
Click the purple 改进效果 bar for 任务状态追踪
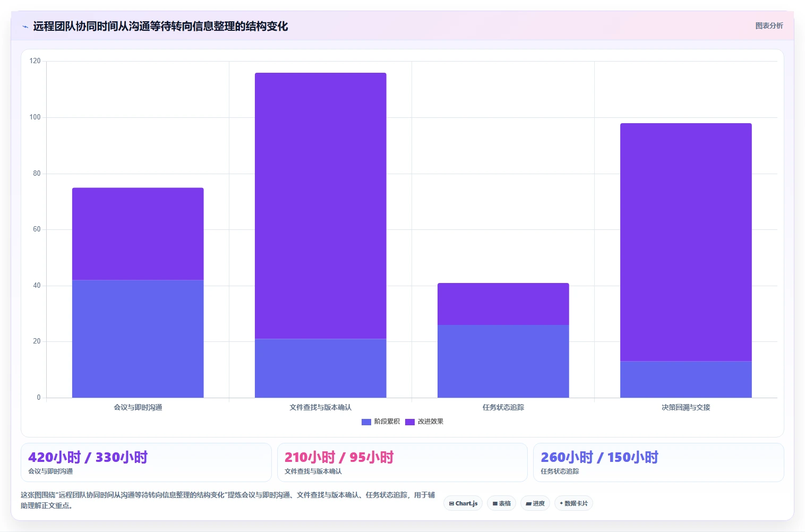click(503, 304)
